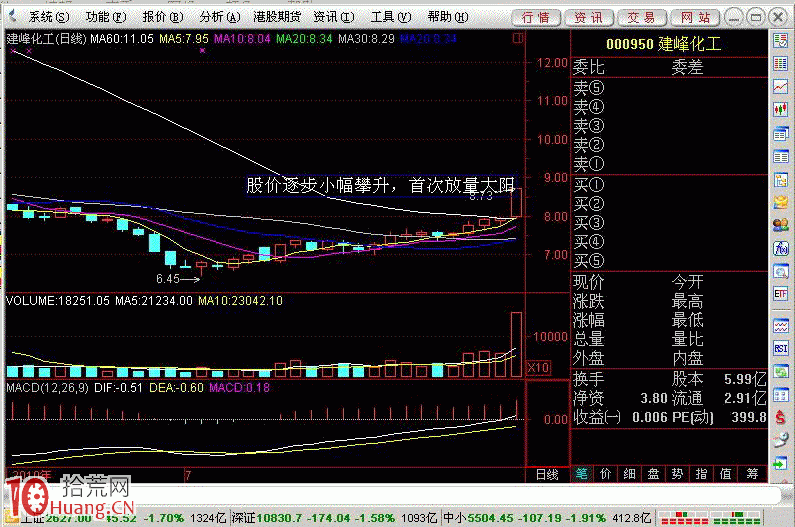Click the 交易 button
795x527 pixels.
click(642, 18)
